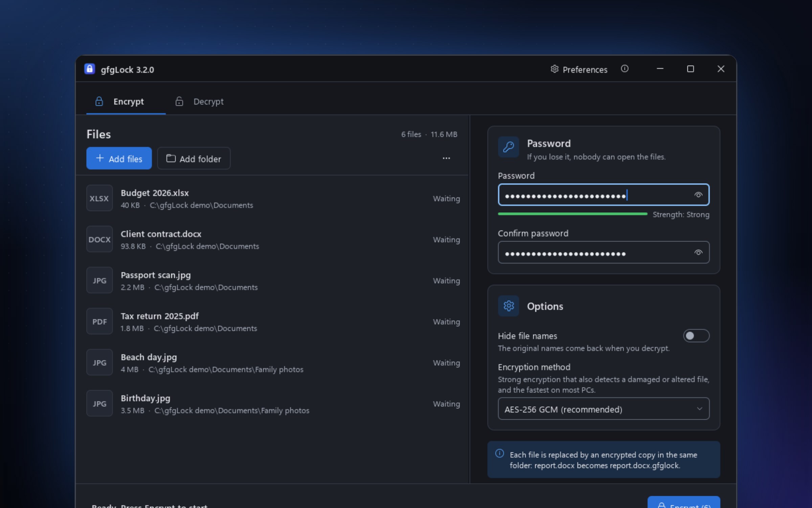The image size is (812, 508).
Task: Click the password strength bar
Action: 572,214
